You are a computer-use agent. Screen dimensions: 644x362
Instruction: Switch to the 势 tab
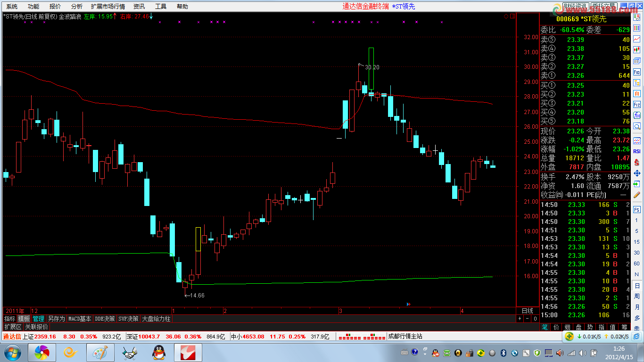pyautogui.click(x=590, y=327)
